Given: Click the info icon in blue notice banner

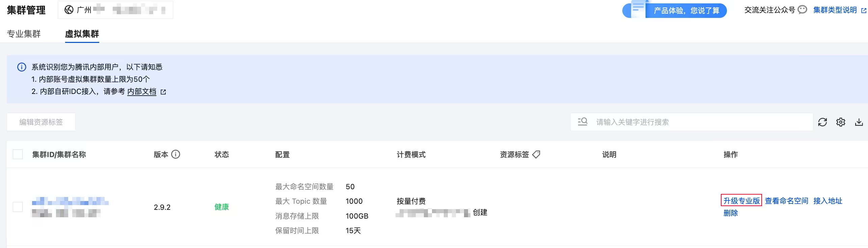Looking at the screenshot, I should click(x=22, y=67).
